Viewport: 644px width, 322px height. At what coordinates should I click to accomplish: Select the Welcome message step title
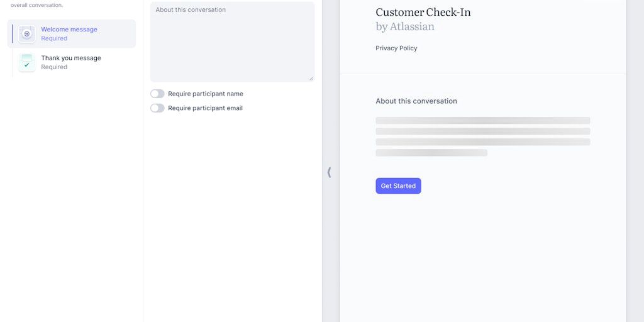click(x=69, y=30)
